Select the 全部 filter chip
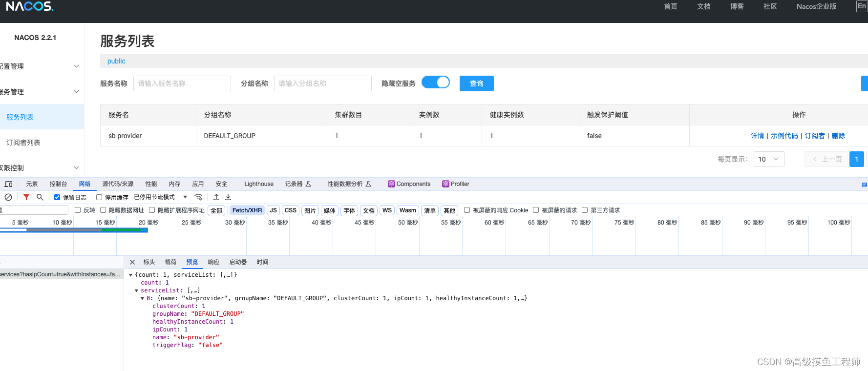 pyautogui.click(x=216, y=210)
